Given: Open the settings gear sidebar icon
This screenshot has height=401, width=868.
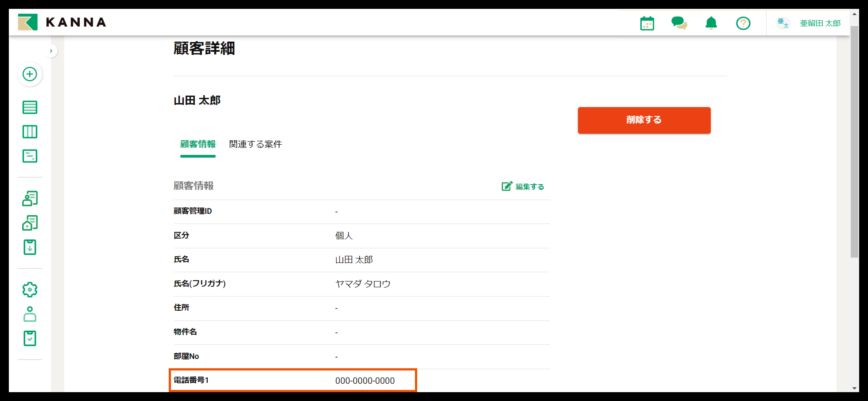Looking at the screenshot, I should (30, 289).
